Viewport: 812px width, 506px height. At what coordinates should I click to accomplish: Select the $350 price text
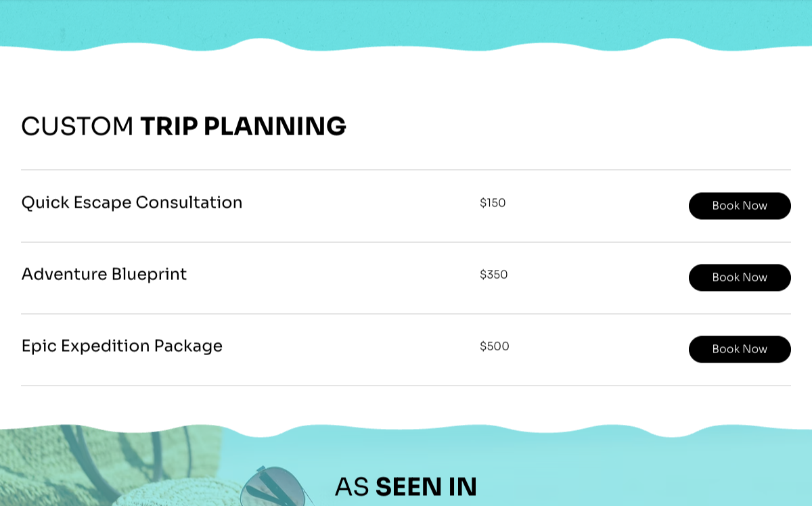coord(494,275)
